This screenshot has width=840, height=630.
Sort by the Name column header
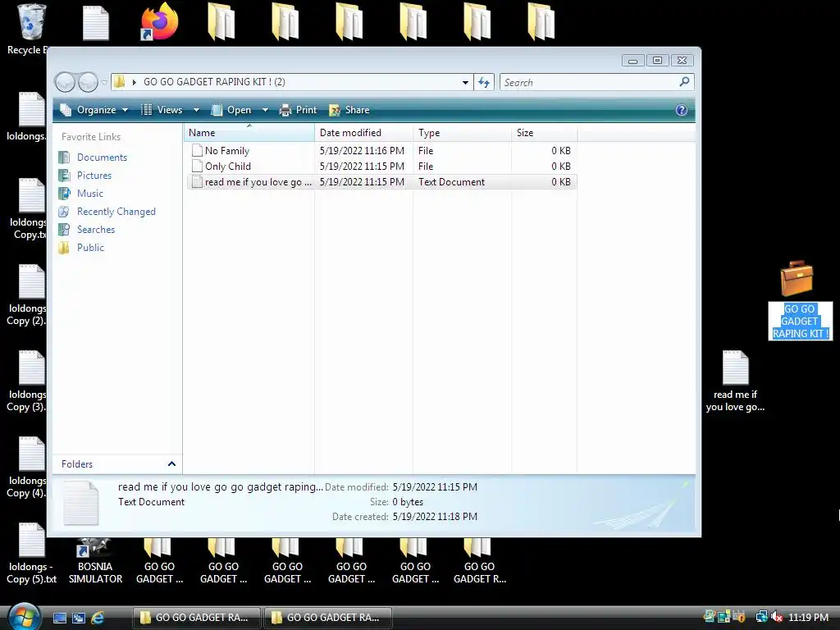249,133
